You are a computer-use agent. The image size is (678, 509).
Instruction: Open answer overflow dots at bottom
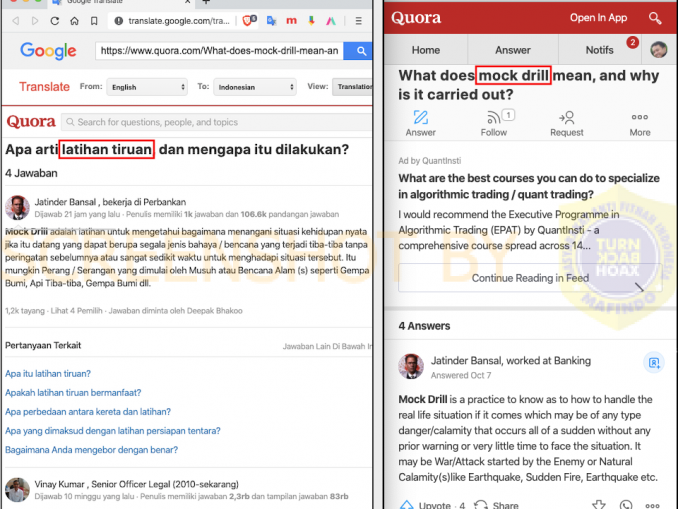pos(652,505)
